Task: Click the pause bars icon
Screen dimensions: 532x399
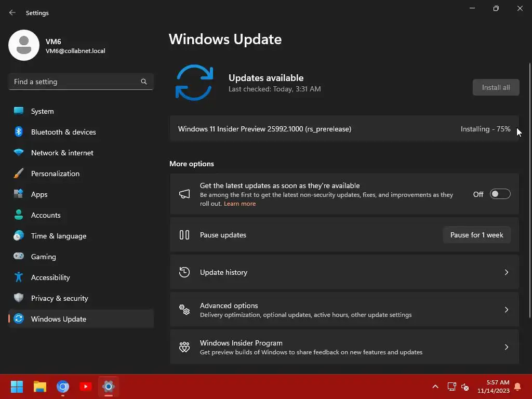Action: point(184,235)
